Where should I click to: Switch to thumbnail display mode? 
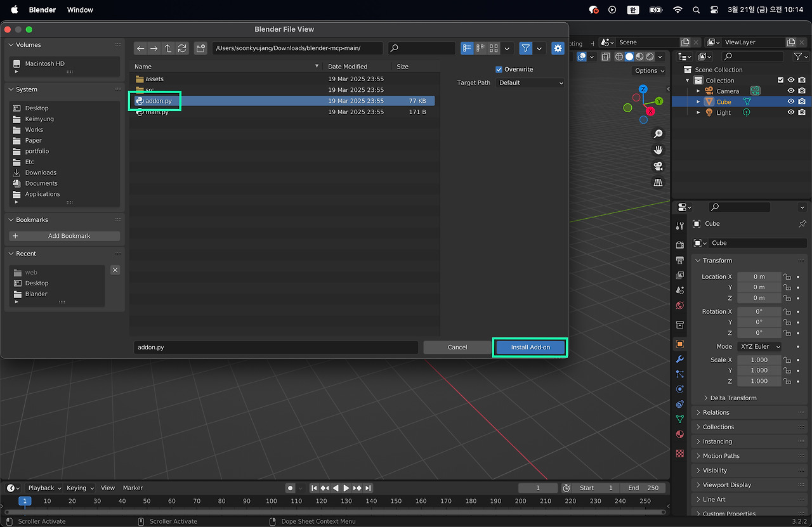(494, 48)
